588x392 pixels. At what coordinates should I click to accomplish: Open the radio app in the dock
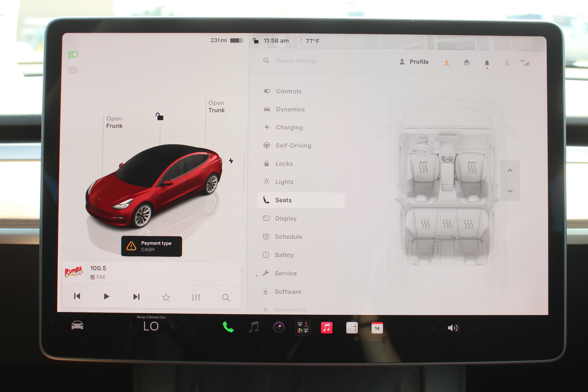(x=352, y=328)
